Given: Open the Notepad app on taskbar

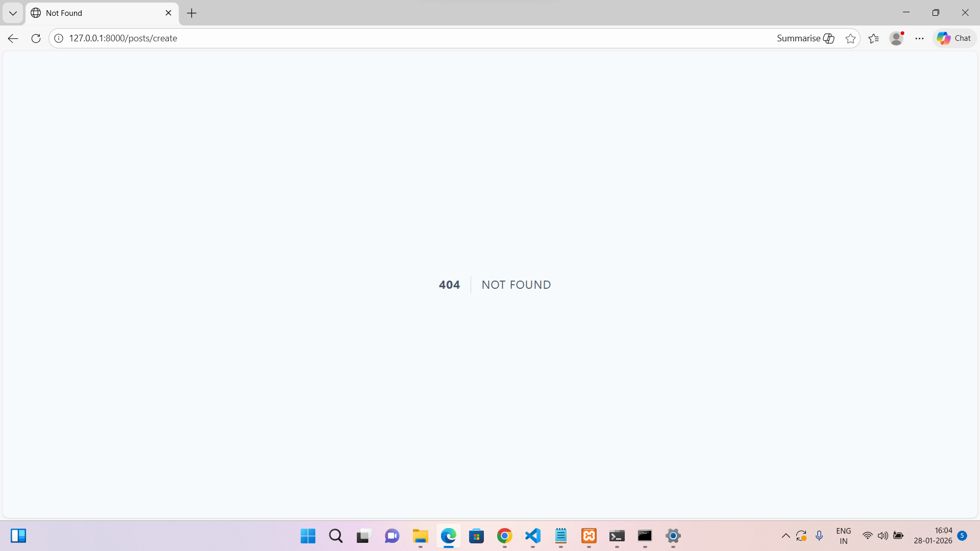Looking at the screenshot, I should 561,536.
